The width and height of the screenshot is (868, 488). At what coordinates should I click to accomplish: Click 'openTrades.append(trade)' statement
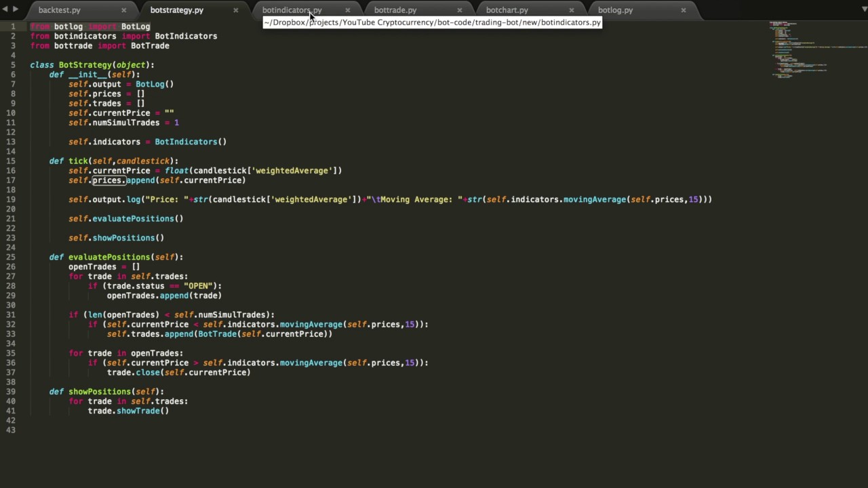click(164, 296)
